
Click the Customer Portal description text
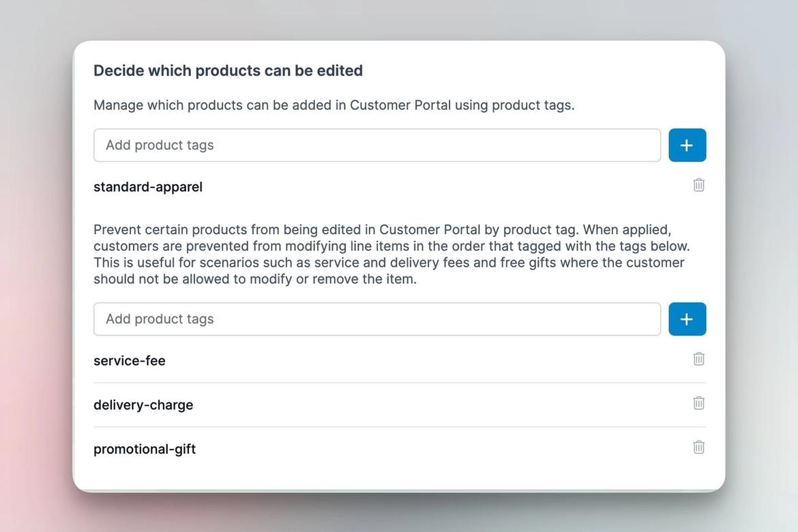(x=334, y=104)
